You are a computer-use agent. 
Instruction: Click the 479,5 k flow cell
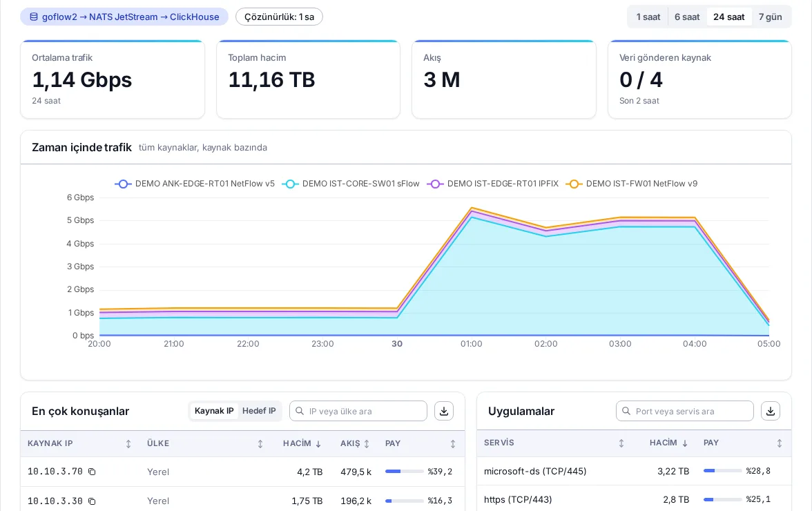click(356, 472)
